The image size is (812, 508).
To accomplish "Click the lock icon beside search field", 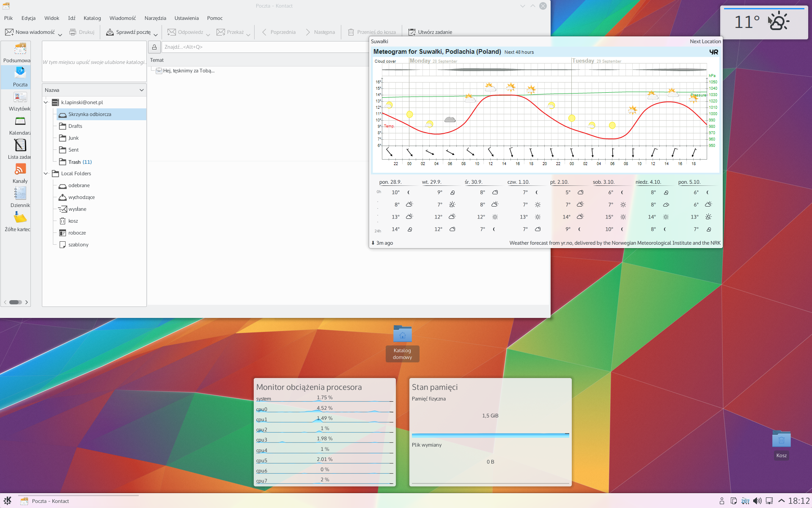I will 154,47.
